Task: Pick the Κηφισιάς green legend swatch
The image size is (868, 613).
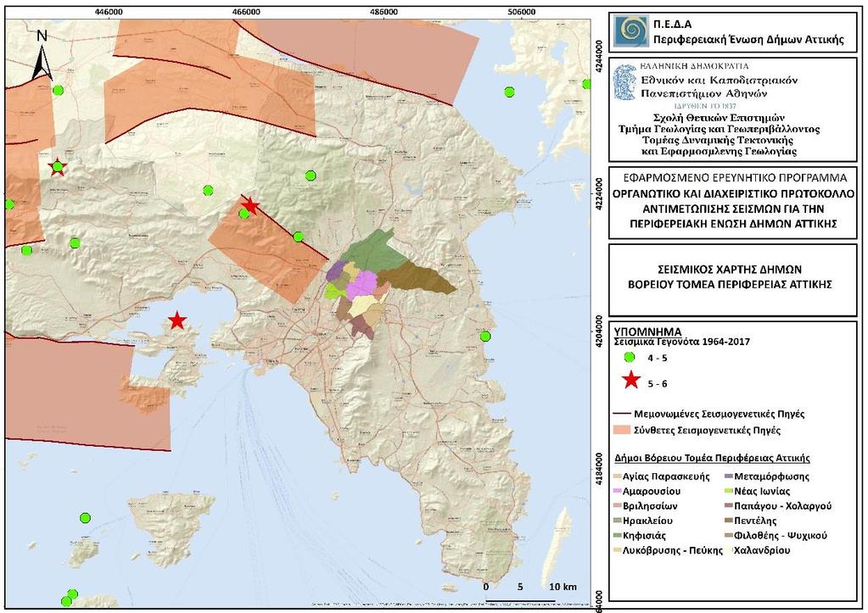Action: click(617, 536)
